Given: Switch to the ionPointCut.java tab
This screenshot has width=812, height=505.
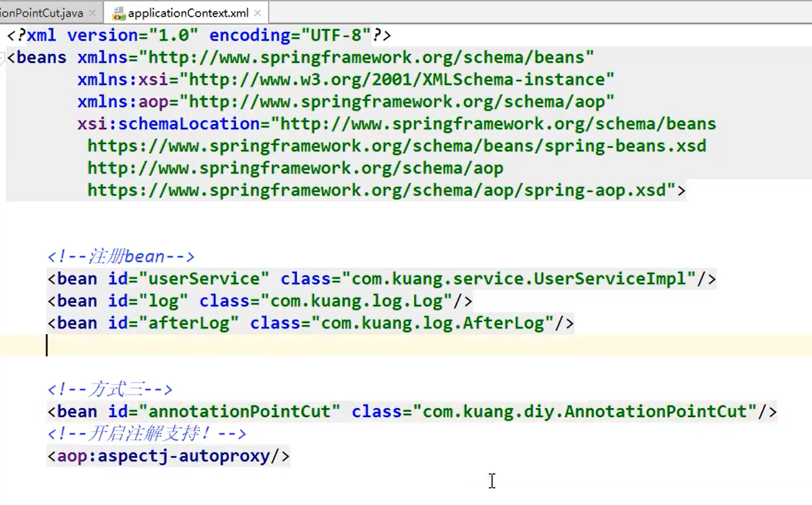Looking at the screenshot, I should tap(42, 13).
